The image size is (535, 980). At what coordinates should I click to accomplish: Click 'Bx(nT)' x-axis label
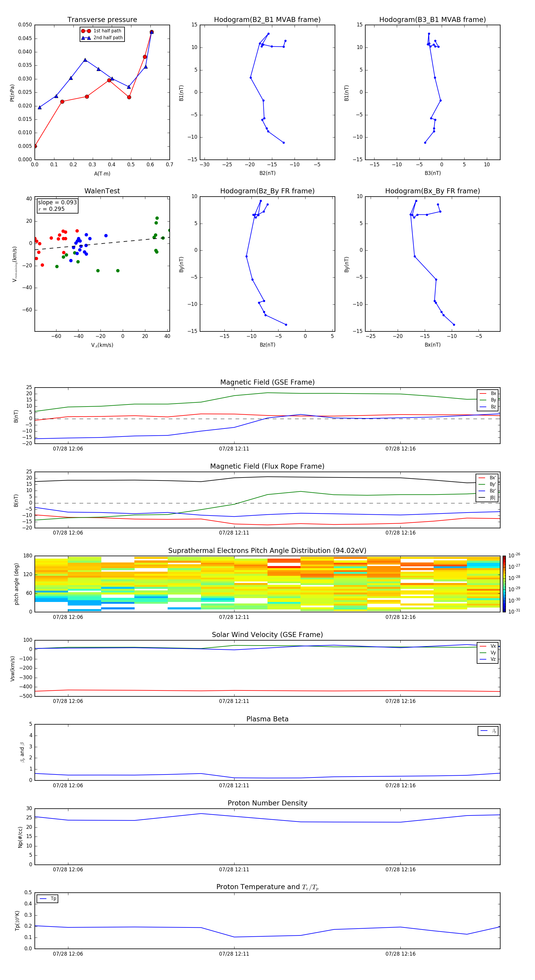[432, 345]
